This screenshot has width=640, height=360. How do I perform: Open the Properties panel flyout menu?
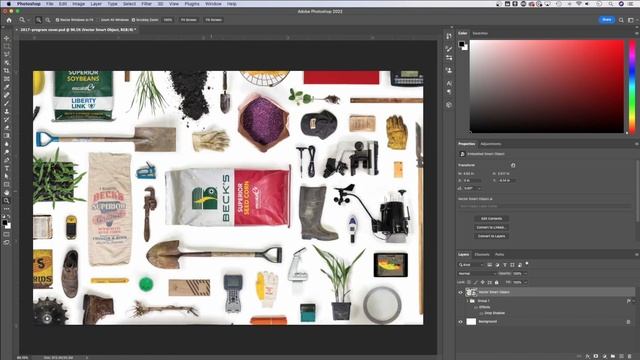(x=636, y=144)
